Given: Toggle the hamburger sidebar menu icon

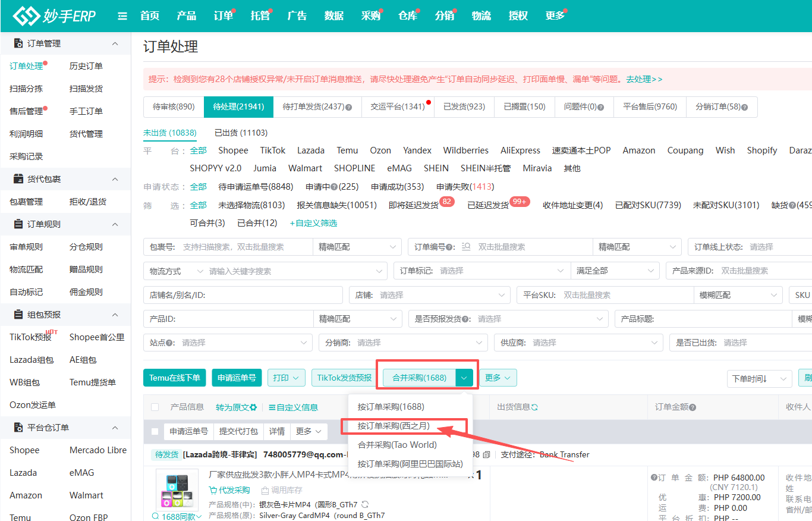Looking at the screenshot, I should tap(122, 16).
